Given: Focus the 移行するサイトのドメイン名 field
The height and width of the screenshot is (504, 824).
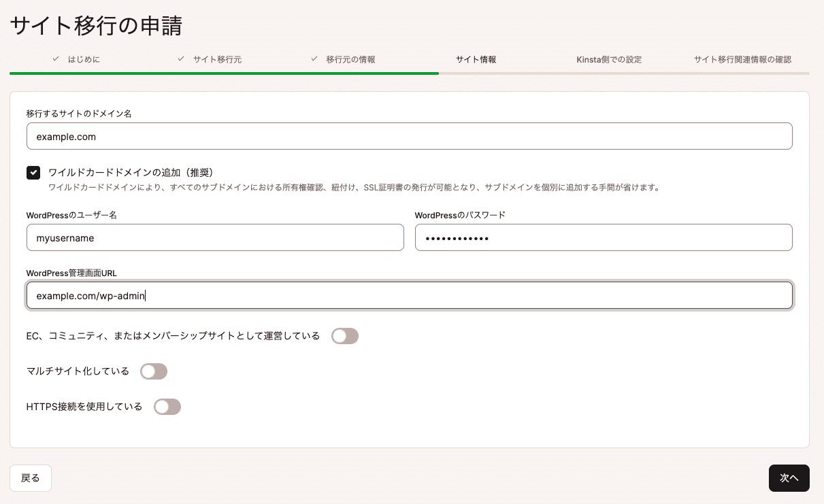Looking at the screenshot, I should tap(410, 136).
